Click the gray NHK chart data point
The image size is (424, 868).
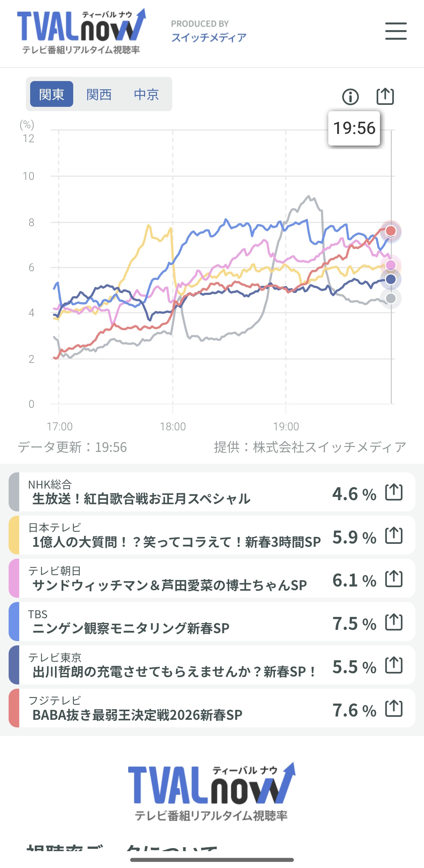point(391,298)
